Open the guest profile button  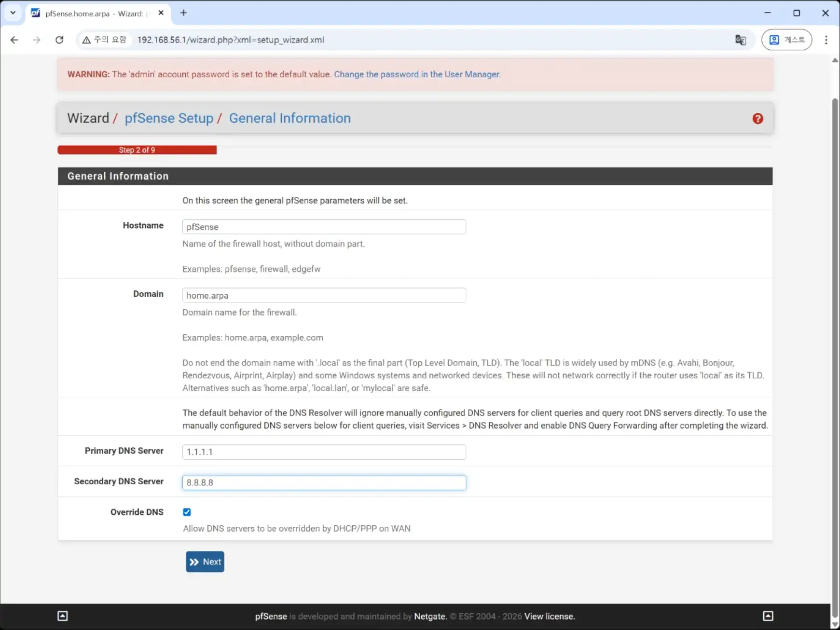coord(786,40)
